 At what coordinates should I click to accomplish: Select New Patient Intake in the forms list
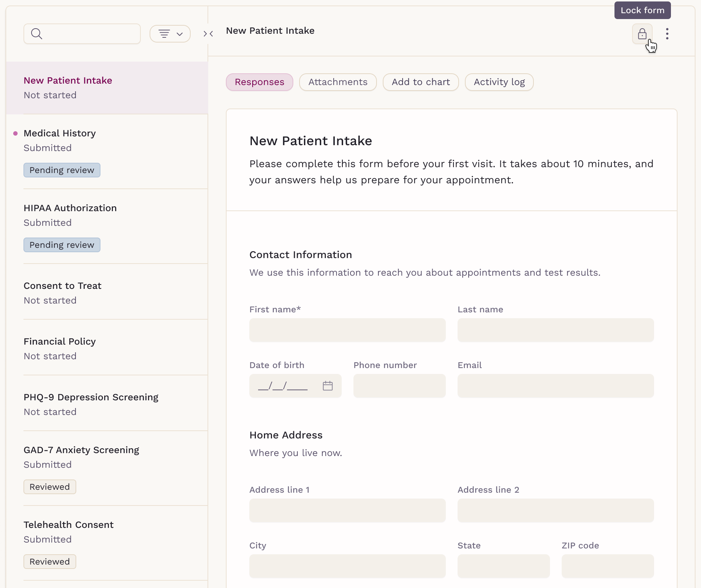click(107, 88)
